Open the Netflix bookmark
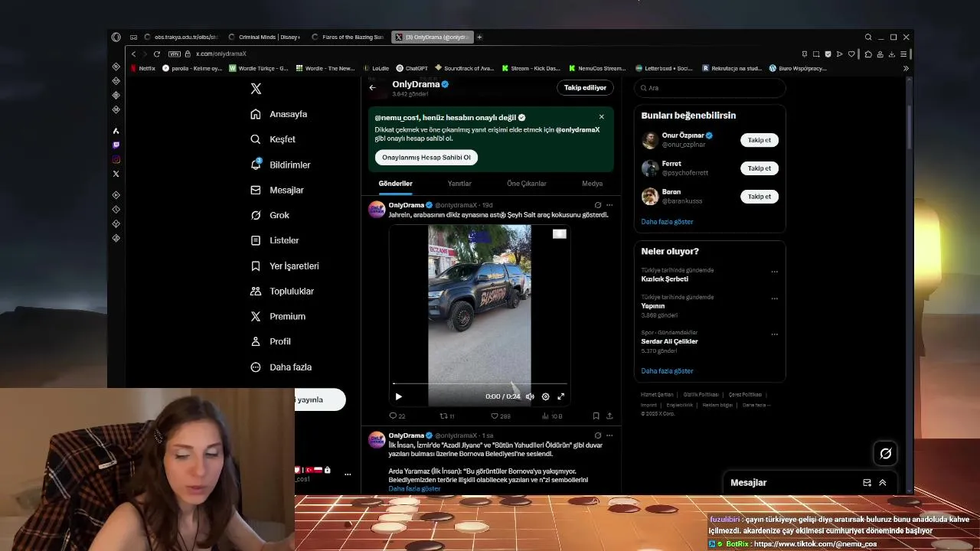Viewport: 980px width, 551px height. (142, 68)
